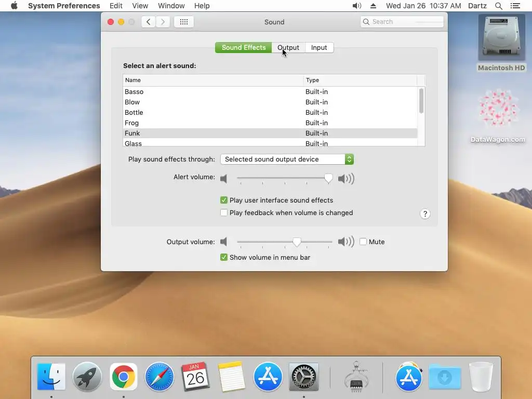Select the Bottle alert sound

click(x=270, y=112)
